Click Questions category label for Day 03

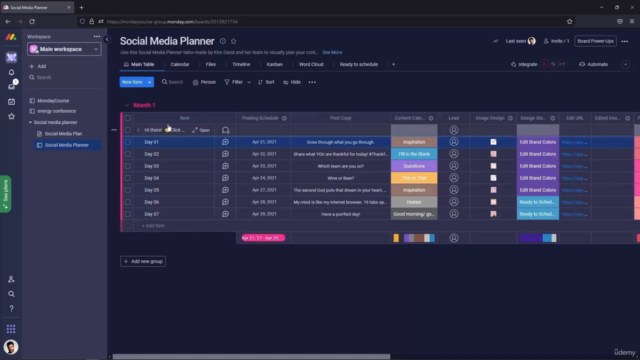coord(414,166)
